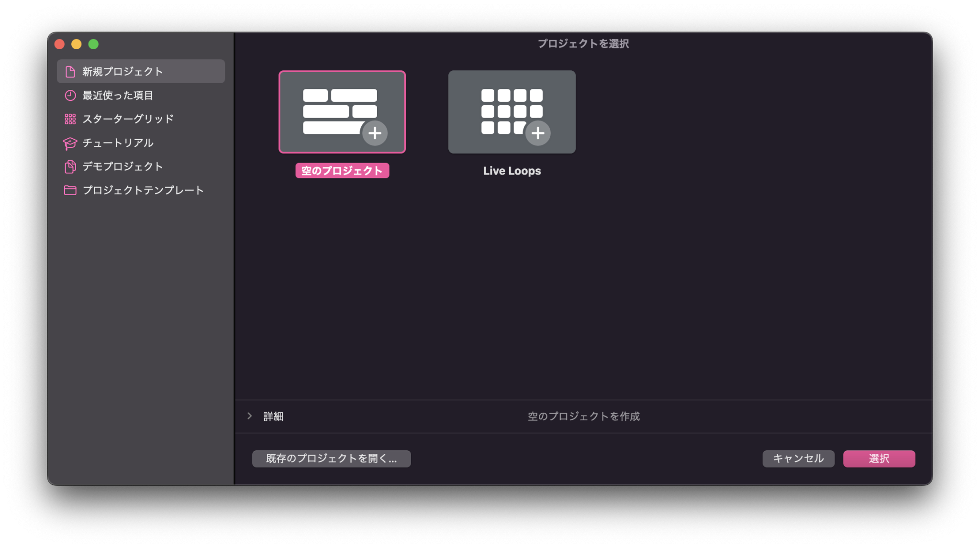Open デモプロジェクト via its pages icon

coord(70,166)
